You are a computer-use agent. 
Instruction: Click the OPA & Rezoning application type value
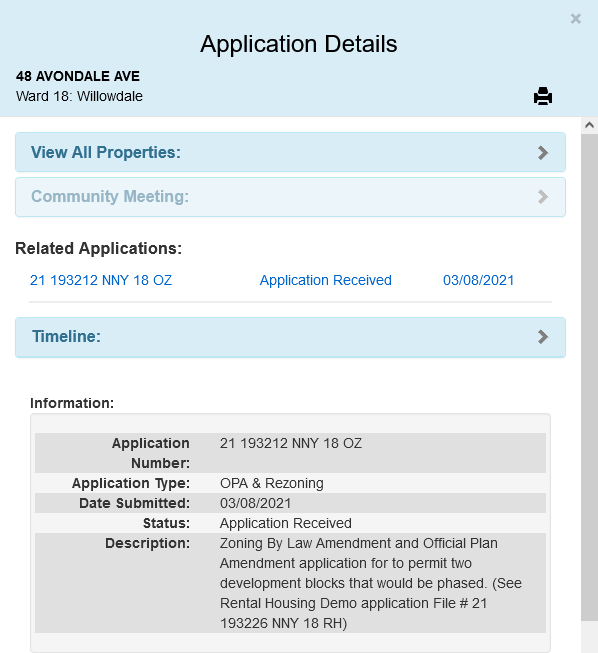point(272,483)
